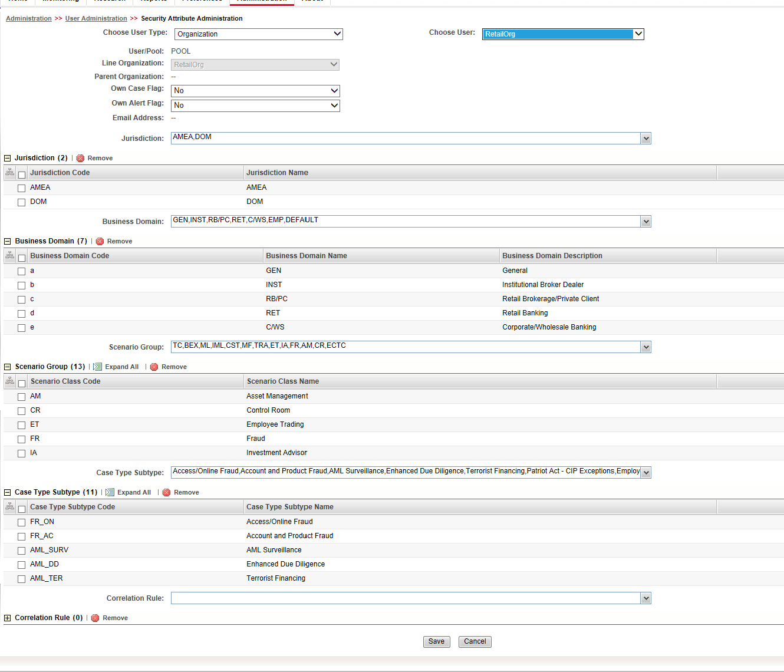This screenshot has height=672, width=784.
Task: Check the RB/PC business domain row checkbox
Action: click(x=22, y=299)
